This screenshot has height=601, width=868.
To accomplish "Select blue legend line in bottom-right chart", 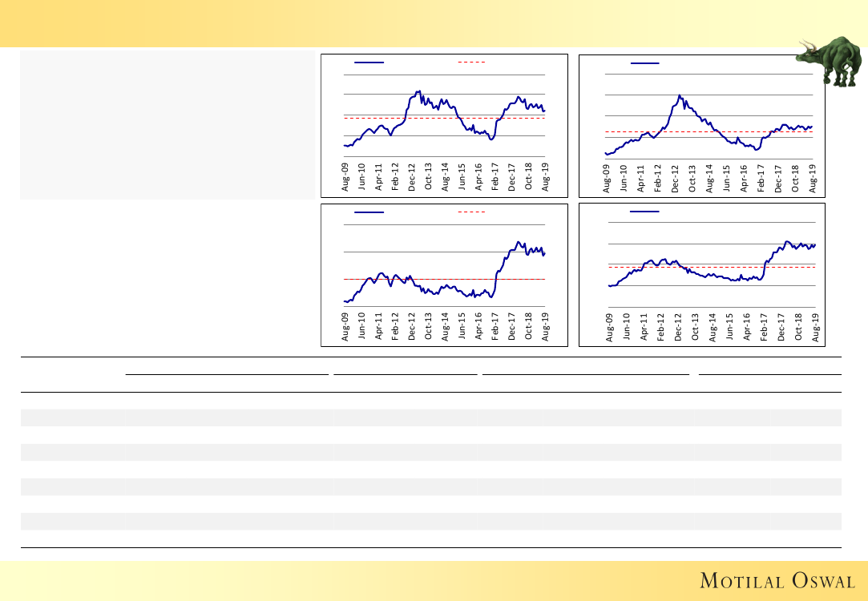I will coord(644,212).
